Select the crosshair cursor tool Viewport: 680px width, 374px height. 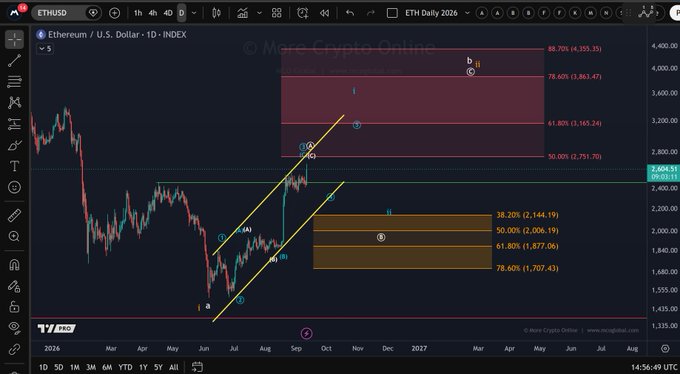[x=14, y=39]
